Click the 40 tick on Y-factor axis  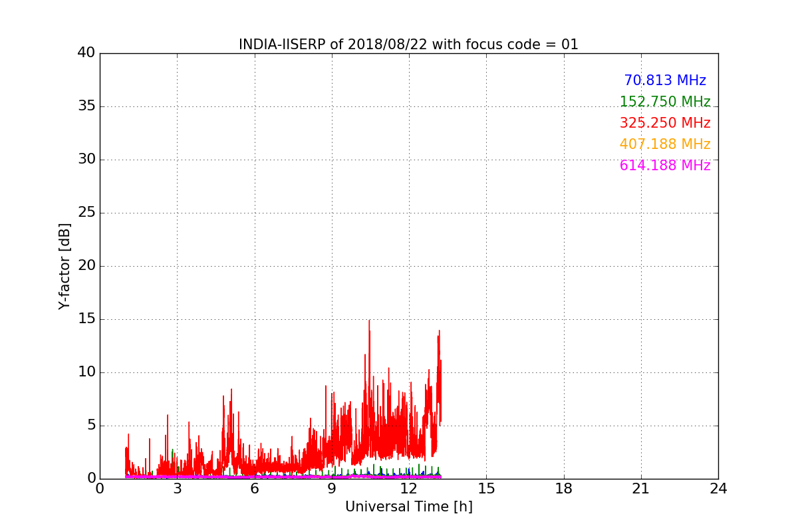pos(86,53)
